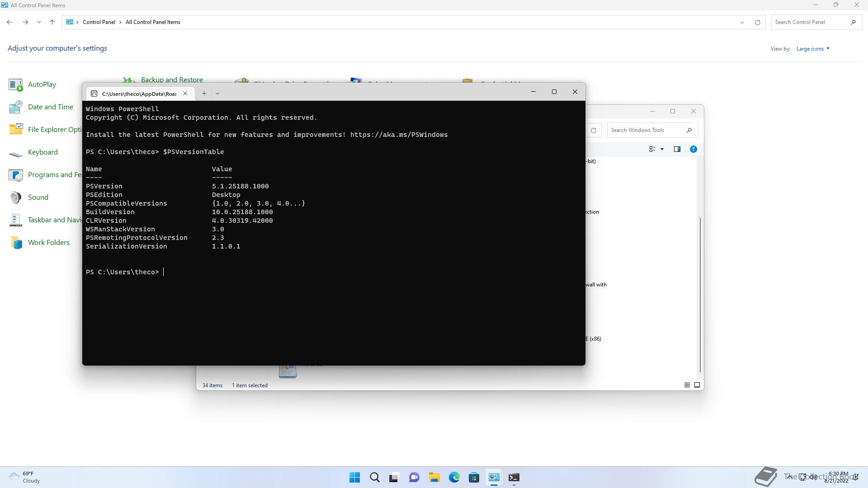
Task: Refresh the Control Panel view
Action: (758, 22)
